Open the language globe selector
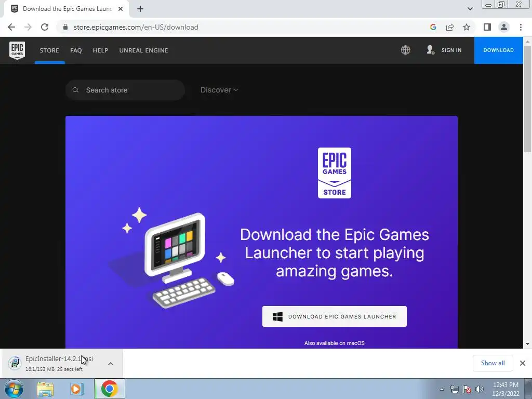This screenshot has width=532, height=399. pos(405,50)
